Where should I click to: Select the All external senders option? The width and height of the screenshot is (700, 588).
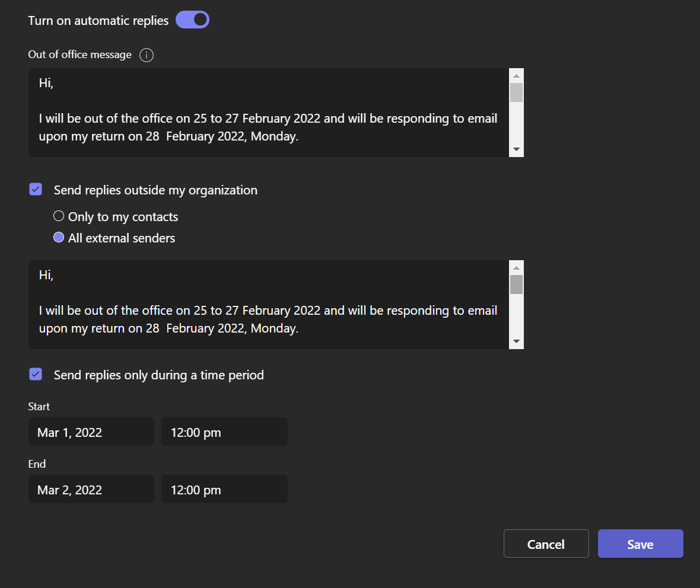pos(59,238)
